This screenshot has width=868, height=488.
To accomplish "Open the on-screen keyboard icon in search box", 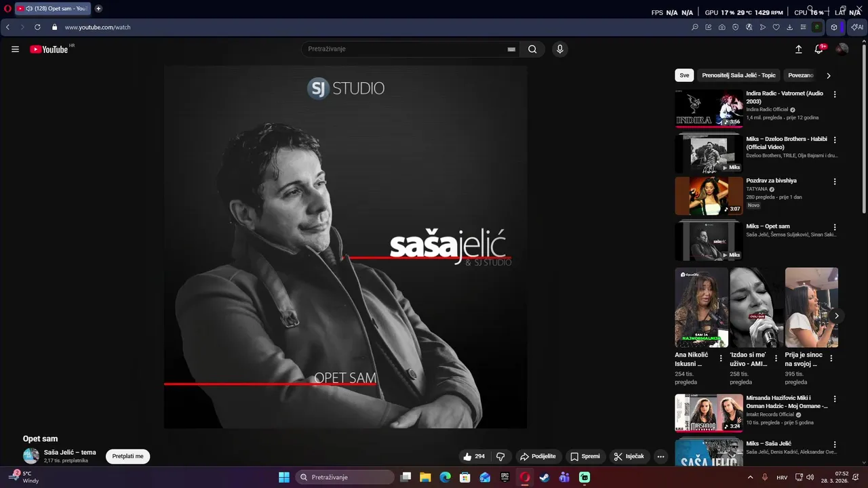I will coord(511,49).
